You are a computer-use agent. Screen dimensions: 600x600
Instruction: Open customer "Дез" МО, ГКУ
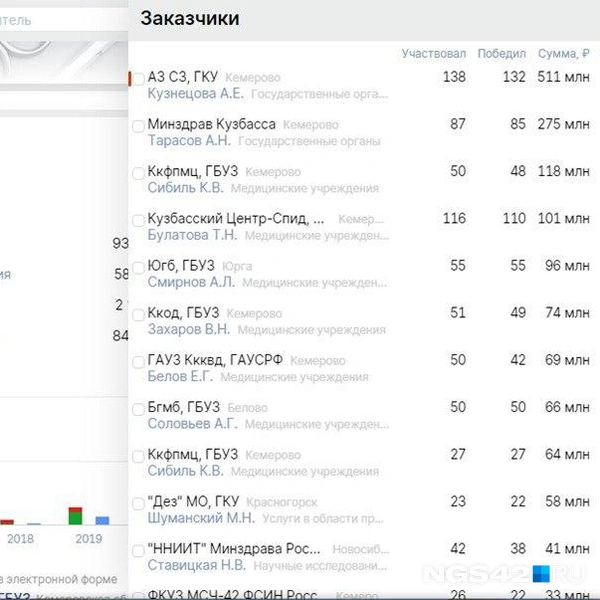pyautogui.click(x=193, y=502)
